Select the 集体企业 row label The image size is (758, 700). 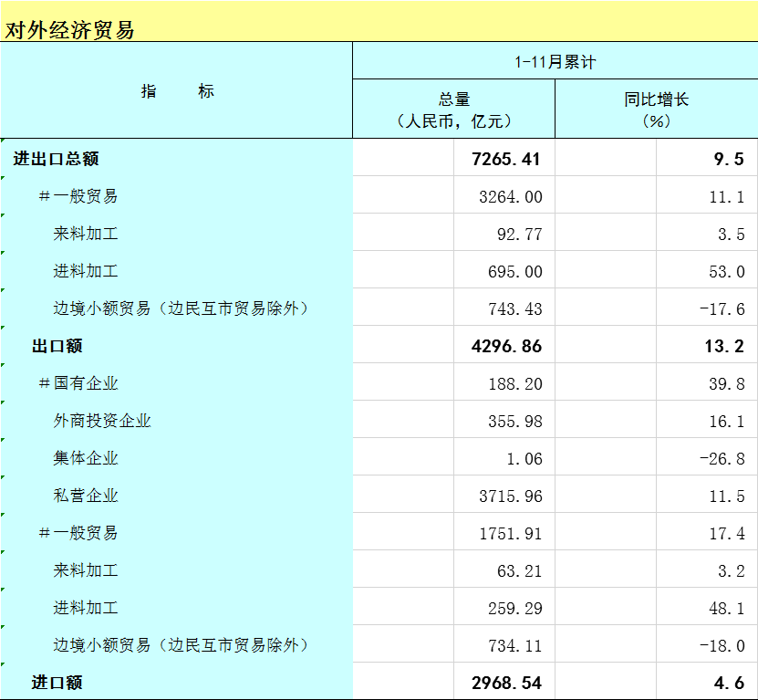(x=86, y=458)
